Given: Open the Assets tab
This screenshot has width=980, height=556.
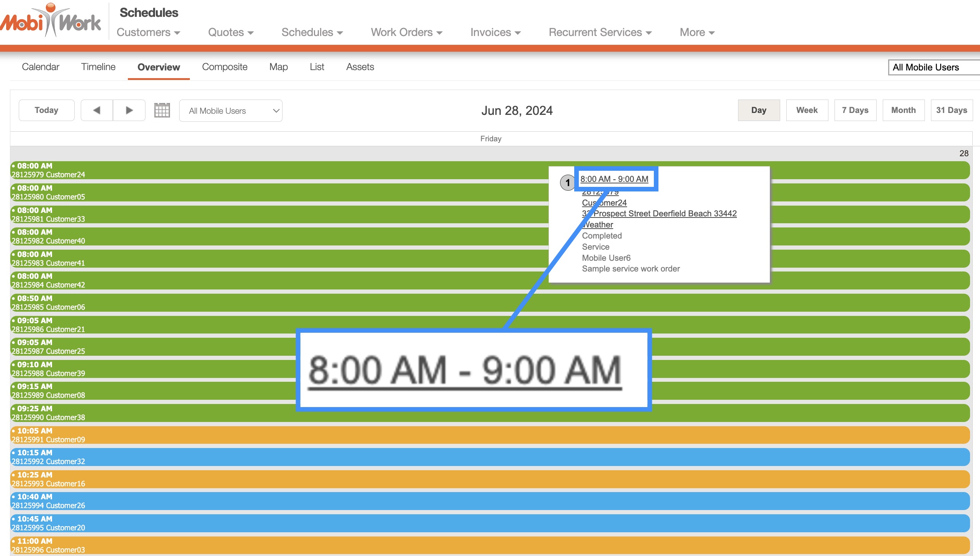Looking at the screenshot, I should [360, 67].
